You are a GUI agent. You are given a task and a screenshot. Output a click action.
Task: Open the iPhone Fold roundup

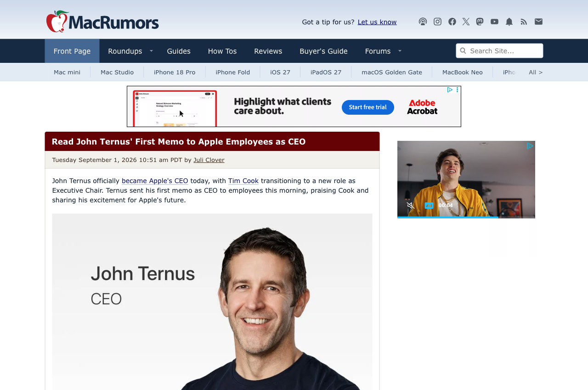[233, 72]
